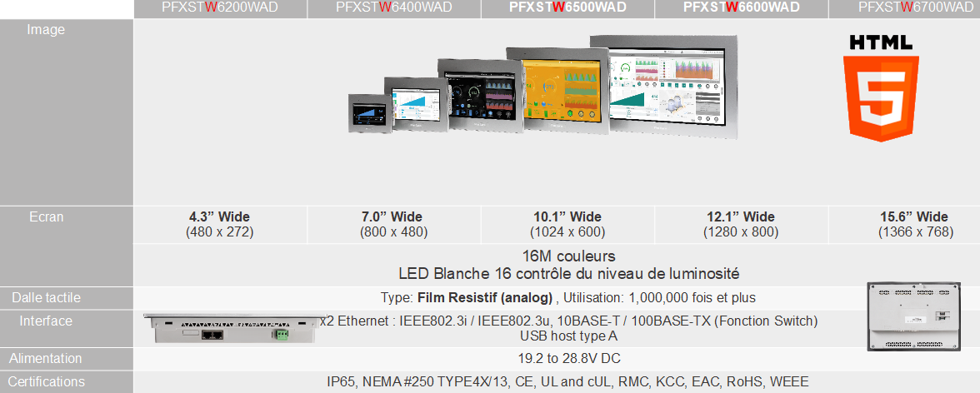The width and height of the screenshot is (980, 393).
Task: Click the Certifications row label
Action: [x=47, y=382]
